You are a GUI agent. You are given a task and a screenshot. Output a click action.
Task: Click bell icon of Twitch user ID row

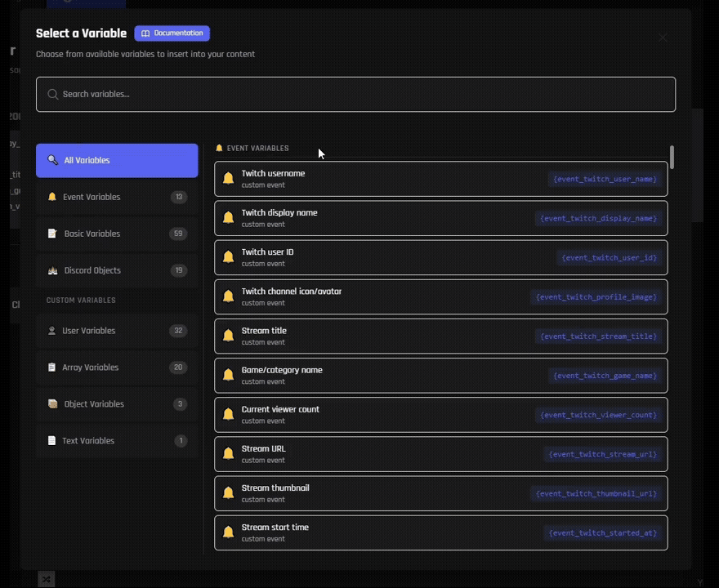coord(228,257)
